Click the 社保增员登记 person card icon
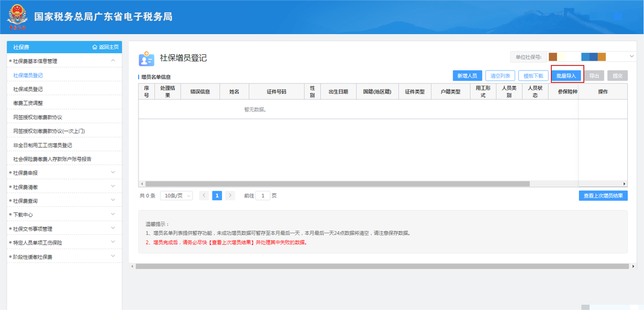Screen dimensions: 644x310 pos(146,58)
